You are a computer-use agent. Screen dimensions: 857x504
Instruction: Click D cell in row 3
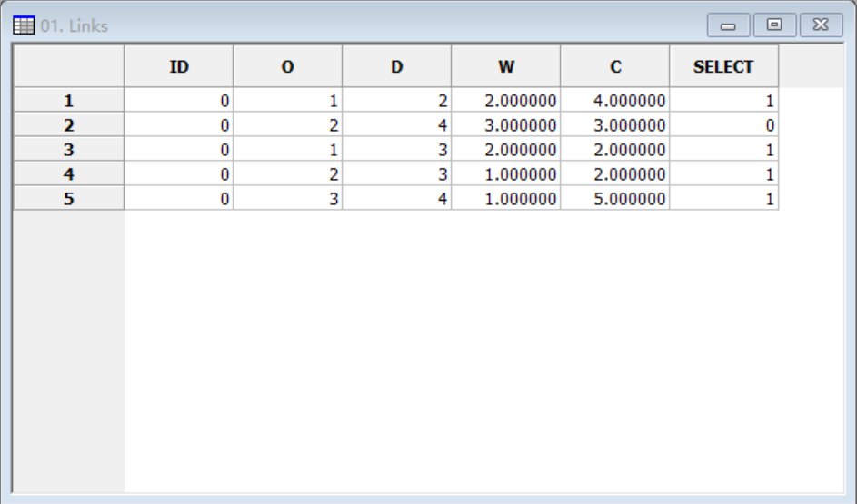397,150
